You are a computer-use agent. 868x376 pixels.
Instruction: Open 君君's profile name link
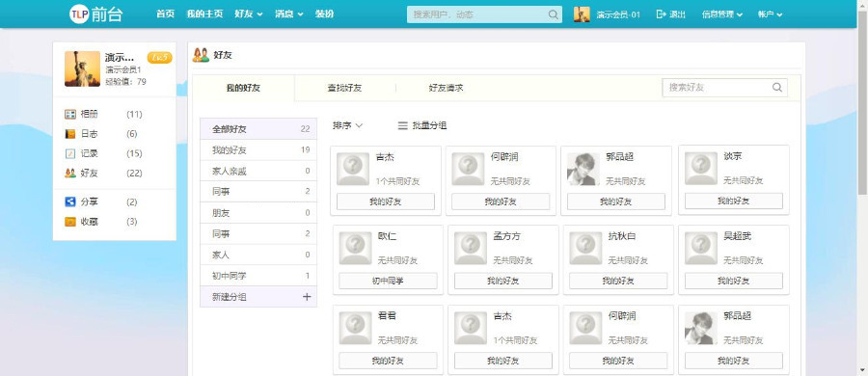click(387, 316)
